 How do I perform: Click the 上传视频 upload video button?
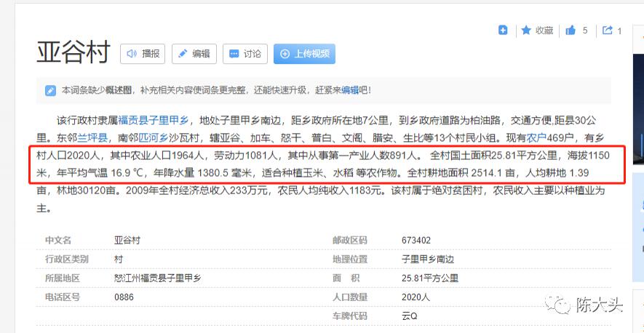[x=304, y=54]
